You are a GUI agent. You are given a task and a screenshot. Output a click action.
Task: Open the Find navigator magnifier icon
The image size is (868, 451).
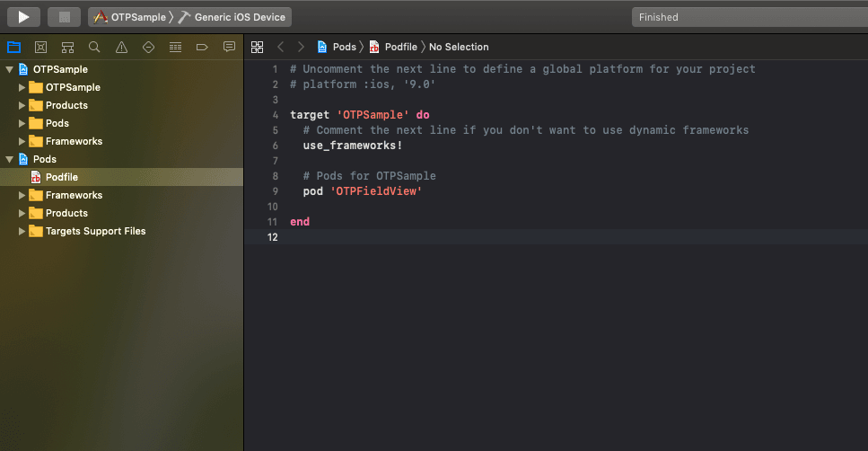[94, 47]
